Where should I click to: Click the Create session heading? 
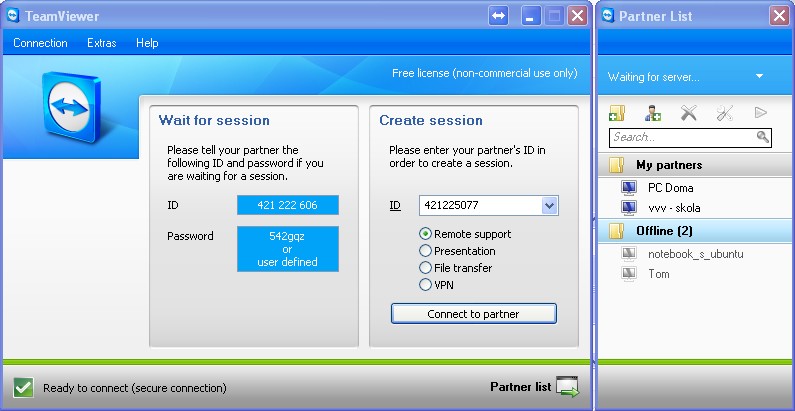click(x=431, y=120)
